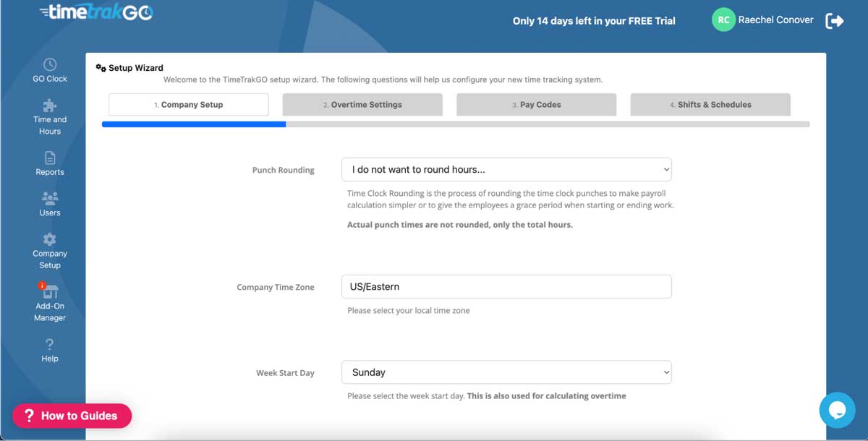This screenshot has height=441, width=868.
Task: Click 'Actual punch times are not rounded' note
Action: 460,225
